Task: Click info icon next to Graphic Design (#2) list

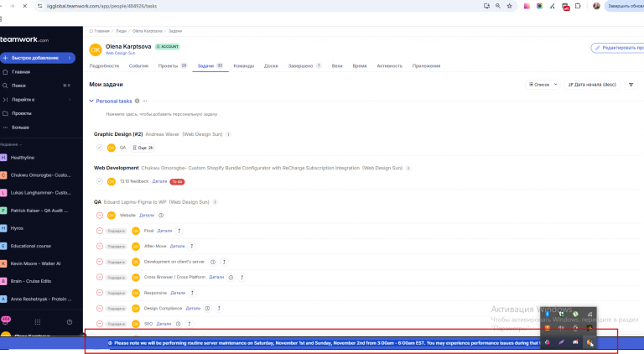Action: tap(228, 134)
